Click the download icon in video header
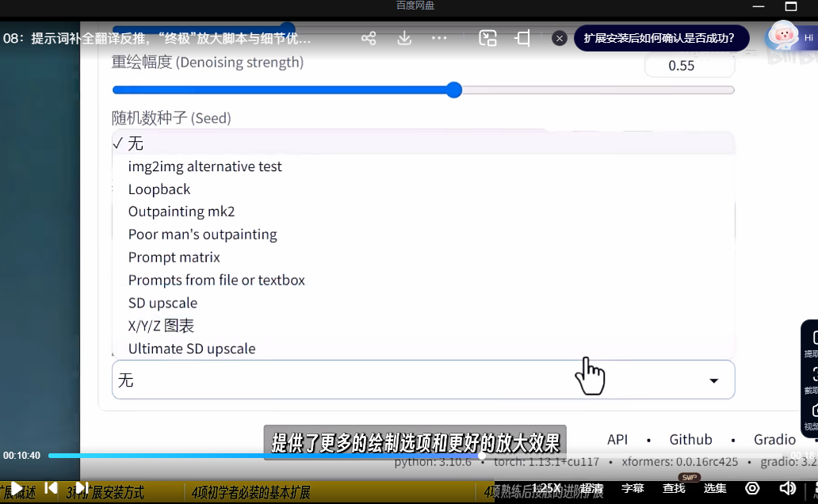The height and width of the screenshot is (504, 818). (x=404, y=38)
